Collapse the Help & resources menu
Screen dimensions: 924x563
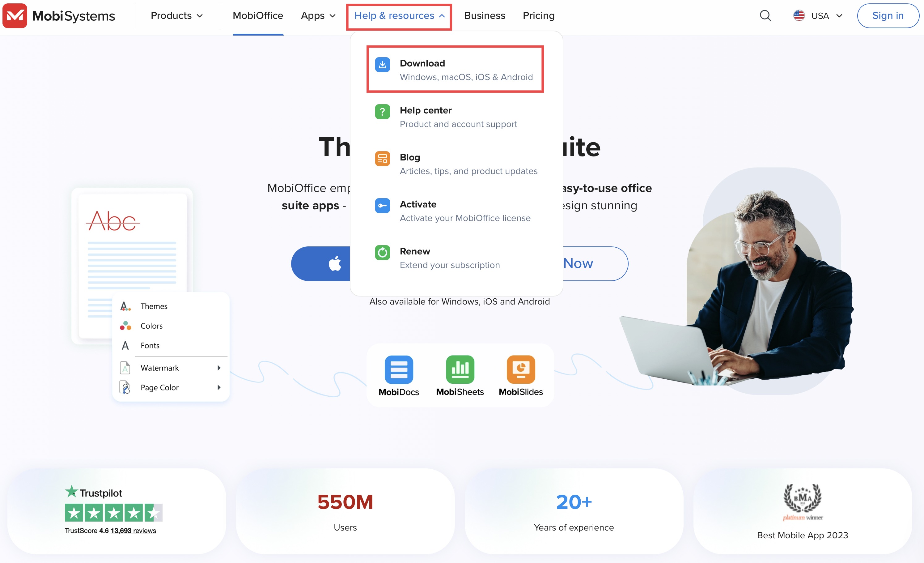[399, 16]
